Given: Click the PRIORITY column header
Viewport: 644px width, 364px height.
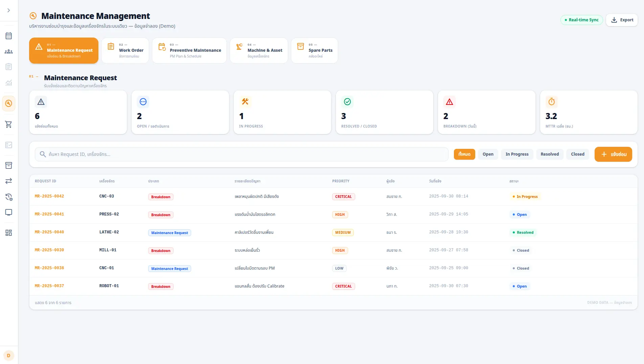Looking at the screenshot, I should pyautogui.click(x=341, y=181).
